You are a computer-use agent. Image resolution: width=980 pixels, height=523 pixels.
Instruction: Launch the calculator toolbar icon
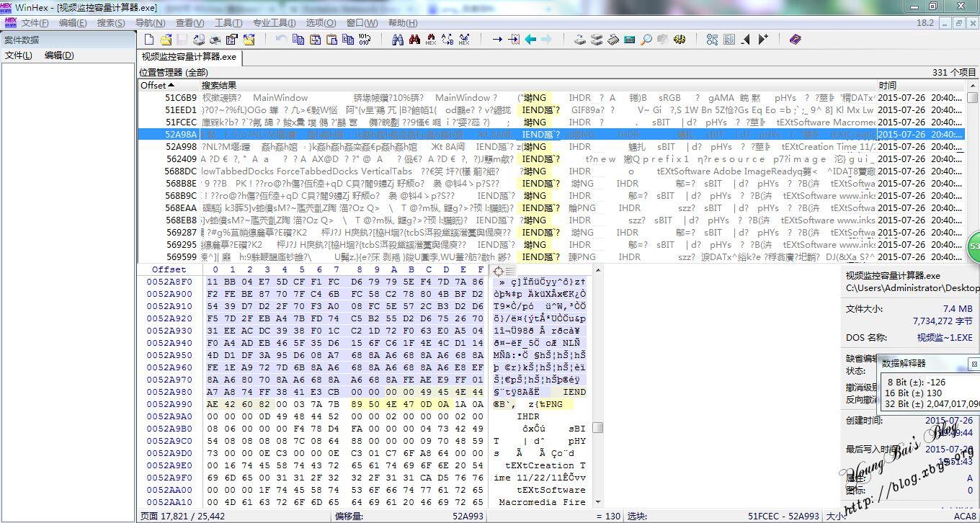pyautogui.click(x=629, y=40)
